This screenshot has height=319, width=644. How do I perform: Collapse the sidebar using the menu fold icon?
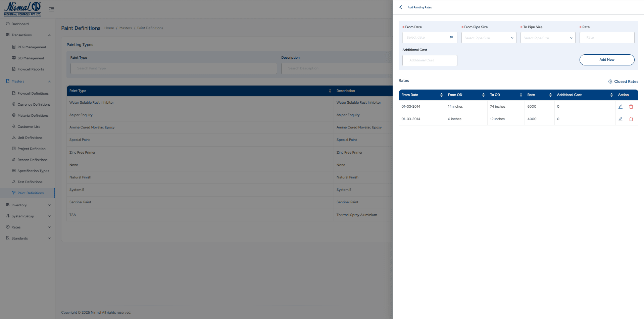point(51,9)
